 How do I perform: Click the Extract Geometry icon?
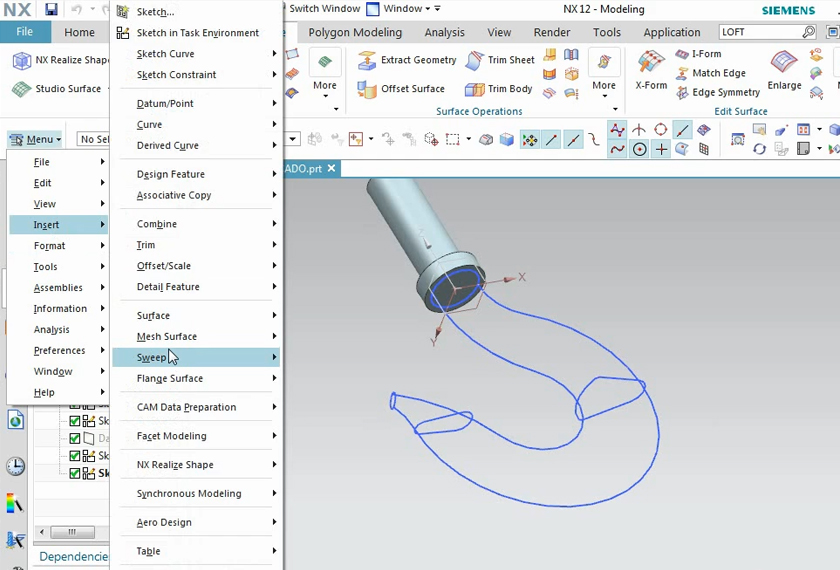367,61
